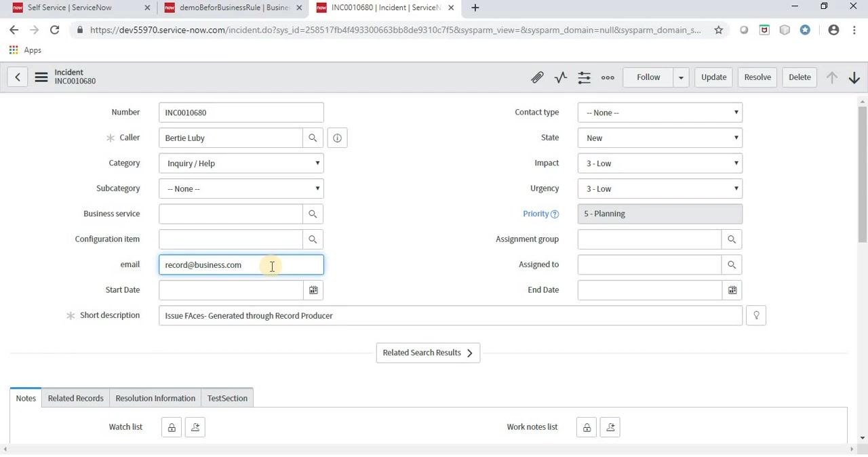
Task: Click the vertical page scrollbar thumb
Action: coord(863,174)
